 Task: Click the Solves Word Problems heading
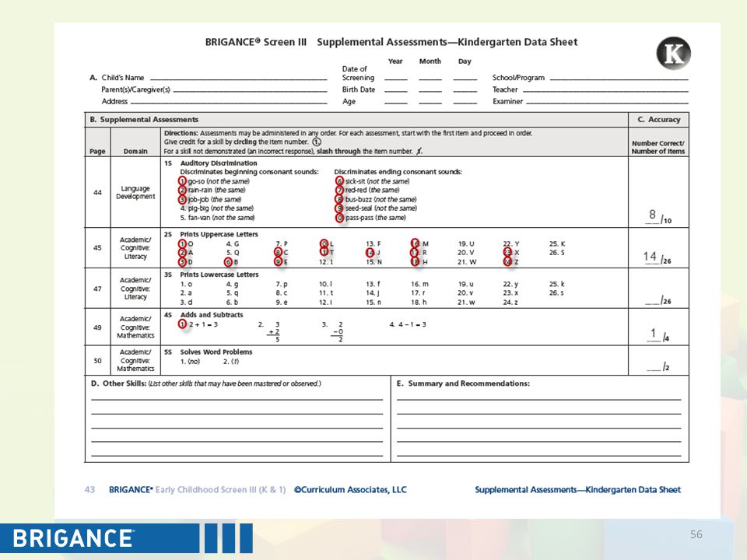click(216, 352)
